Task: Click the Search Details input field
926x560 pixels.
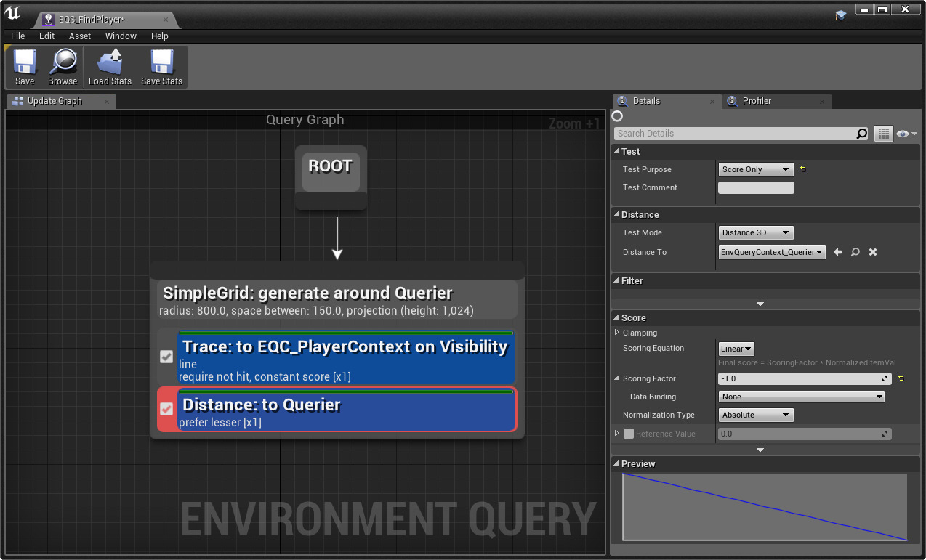Action: point(734,134)
